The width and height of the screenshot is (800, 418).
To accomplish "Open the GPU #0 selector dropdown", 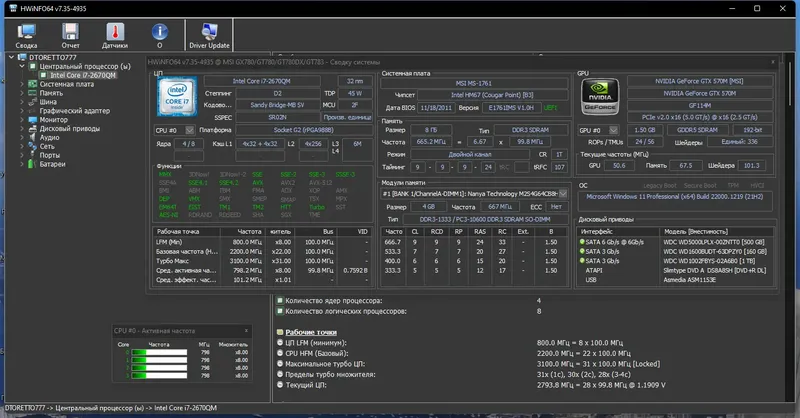I will [x=599, y=130].
